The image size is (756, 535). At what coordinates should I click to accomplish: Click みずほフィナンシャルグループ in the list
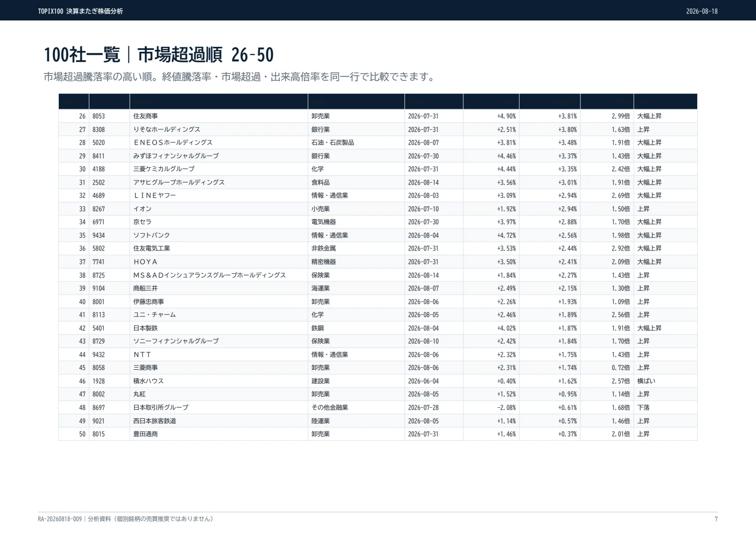176,156
